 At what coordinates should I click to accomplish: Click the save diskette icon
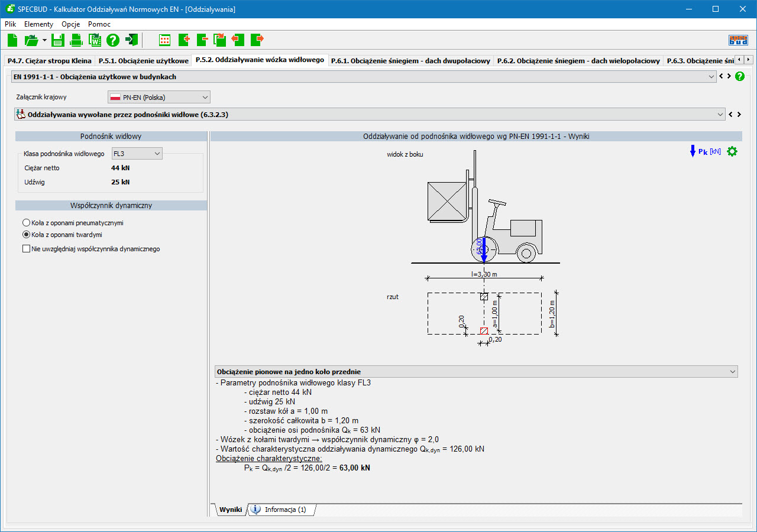pos(57,40)
